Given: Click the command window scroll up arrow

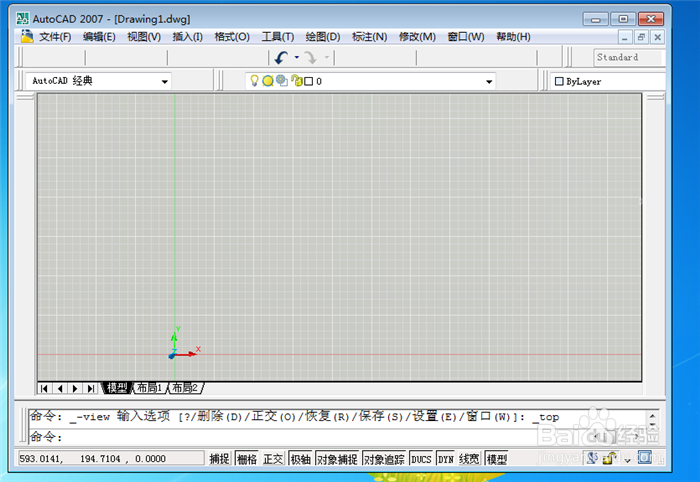Looking at the screenshot, I should coord(652,416).
